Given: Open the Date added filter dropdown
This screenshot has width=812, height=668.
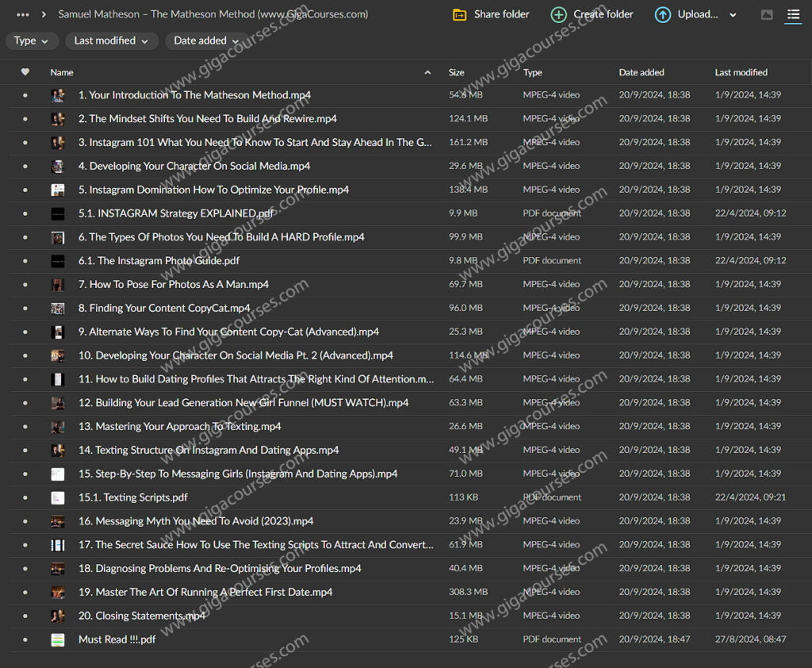Looking at the screenshot, I should pos(206,40).
